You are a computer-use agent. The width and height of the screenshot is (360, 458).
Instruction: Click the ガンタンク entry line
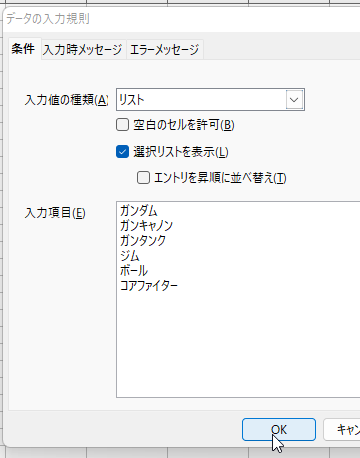143,241
